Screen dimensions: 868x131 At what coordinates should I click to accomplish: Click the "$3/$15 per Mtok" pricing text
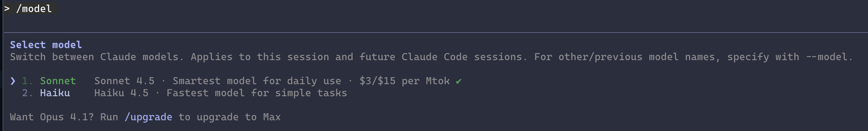404,81
